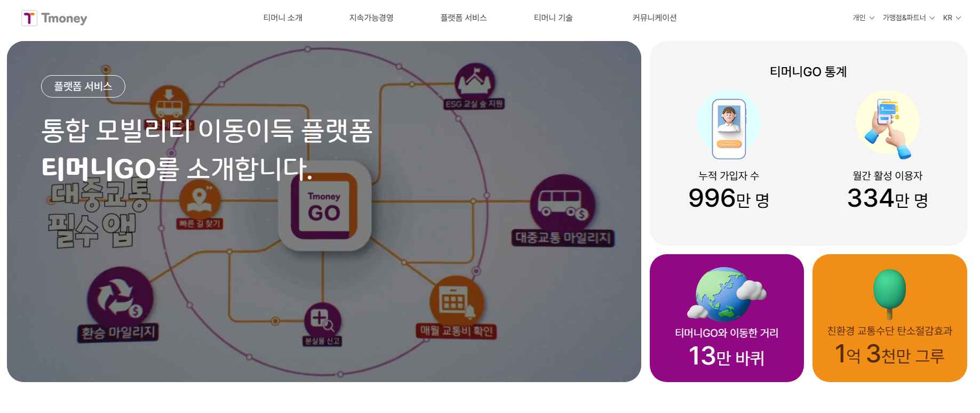This screenshot has height=413, width=980.
Task: Open the 플랫폼 서비스 top menu
Action: click(464, 18)
